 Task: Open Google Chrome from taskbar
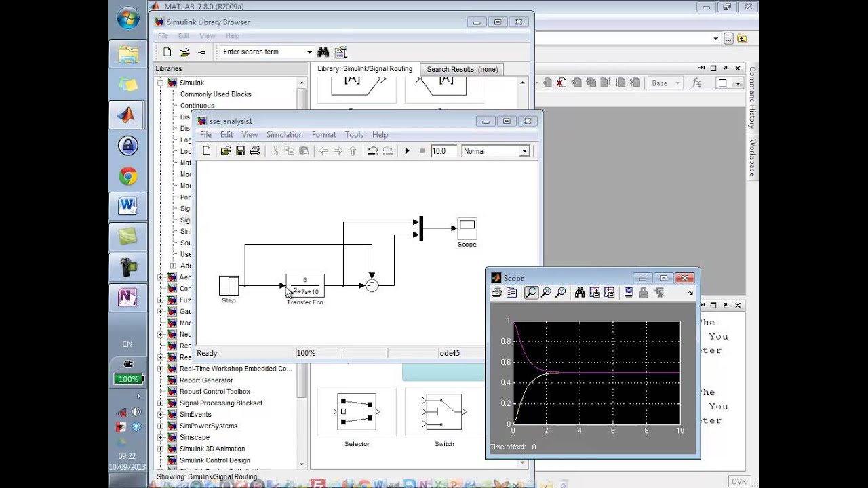coord(128,177)
